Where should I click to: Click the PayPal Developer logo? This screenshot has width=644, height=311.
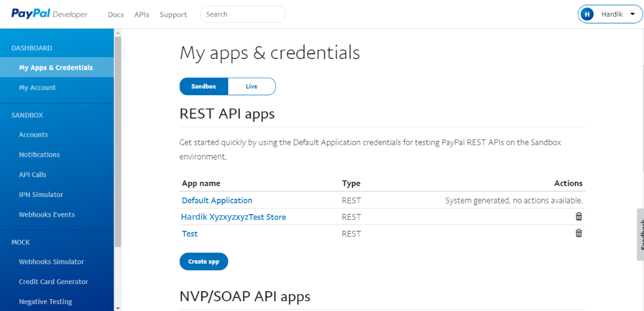(49, 14)
